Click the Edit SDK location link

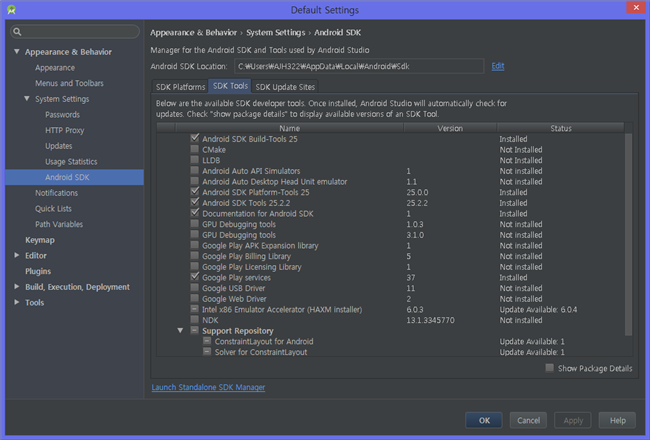click(x=498, y=66)
